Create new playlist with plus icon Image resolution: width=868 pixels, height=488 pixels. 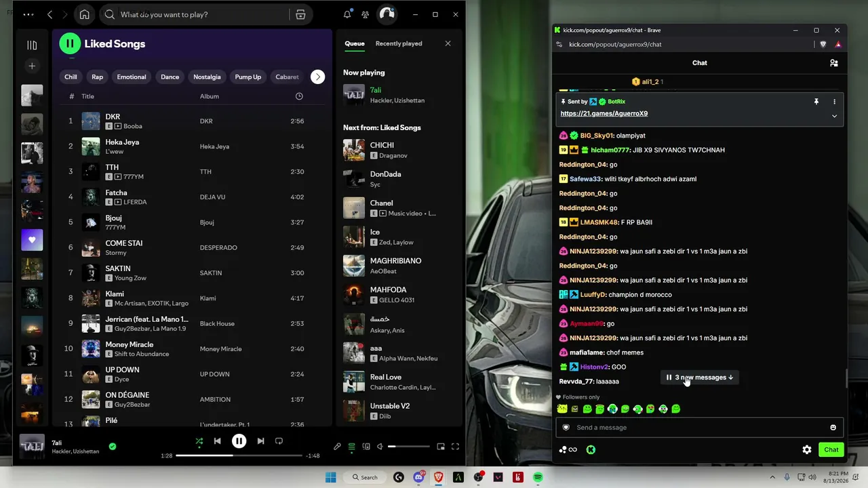click(32, 66)
